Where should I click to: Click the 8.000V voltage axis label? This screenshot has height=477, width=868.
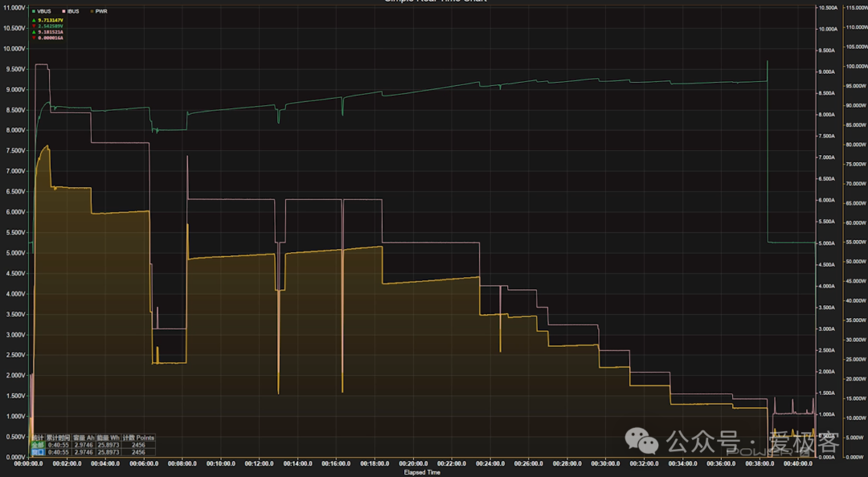14,131
